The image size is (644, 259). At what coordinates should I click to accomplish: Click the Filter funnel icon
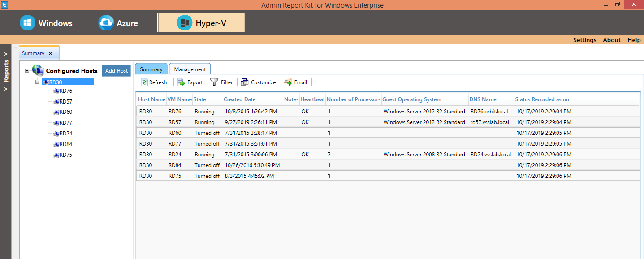click(214, 82)
